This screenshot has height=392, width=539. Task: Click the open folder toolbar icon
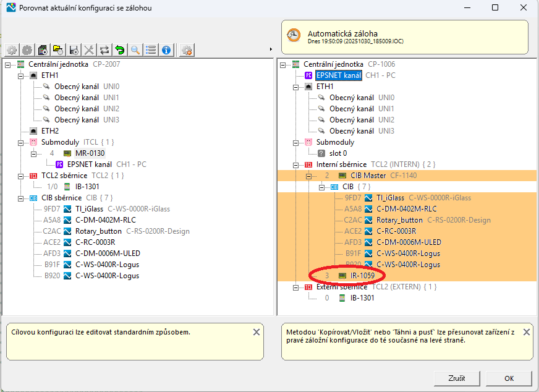point(58,50)
